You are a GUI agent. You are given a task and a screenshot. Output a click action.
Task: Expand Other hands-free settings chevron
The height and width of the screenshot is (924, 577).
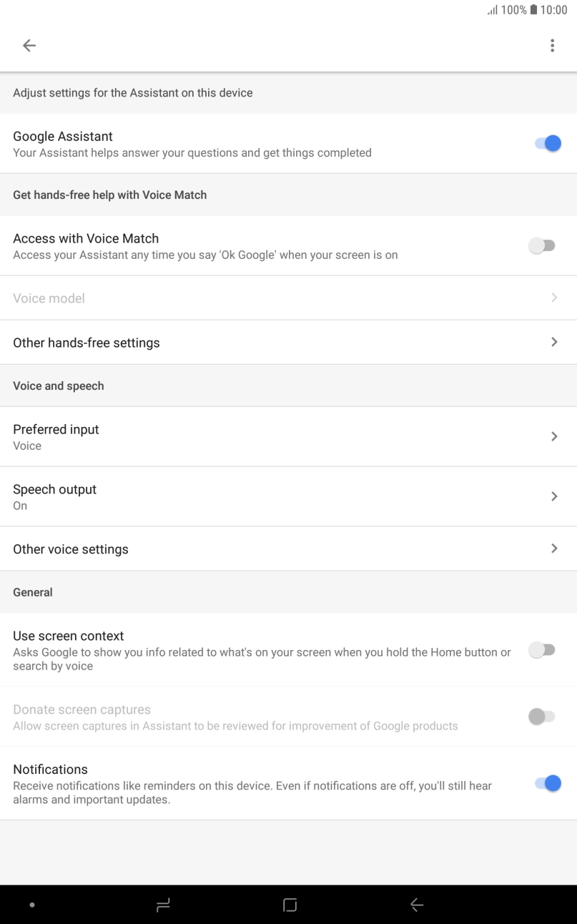click(x=554, y=343)
